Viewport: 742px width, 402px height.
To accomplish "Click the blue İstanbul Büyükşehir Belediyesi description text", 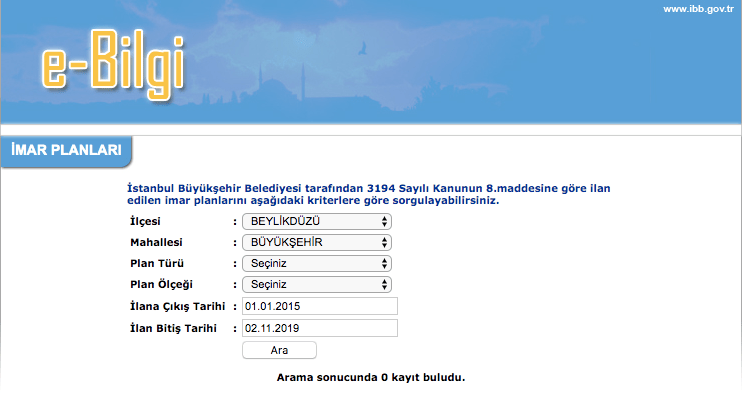I will [x=369, y=194].
